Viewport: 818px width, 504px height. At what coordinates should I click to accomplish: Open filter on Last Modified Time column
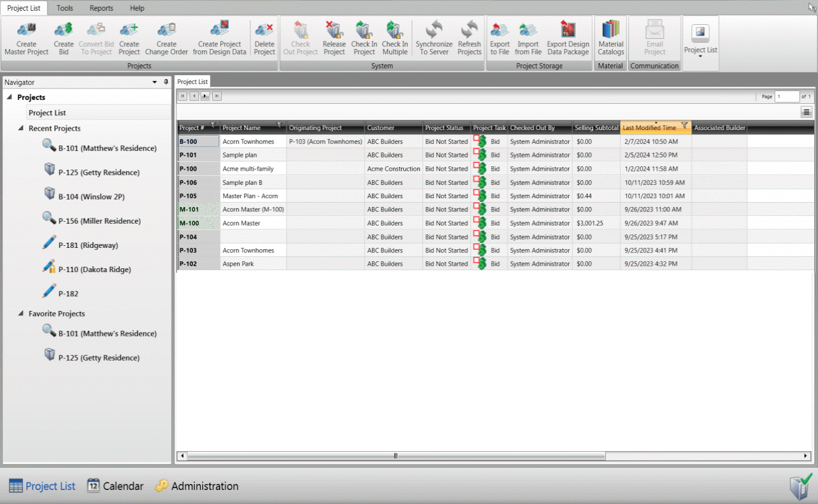point(684,125)
